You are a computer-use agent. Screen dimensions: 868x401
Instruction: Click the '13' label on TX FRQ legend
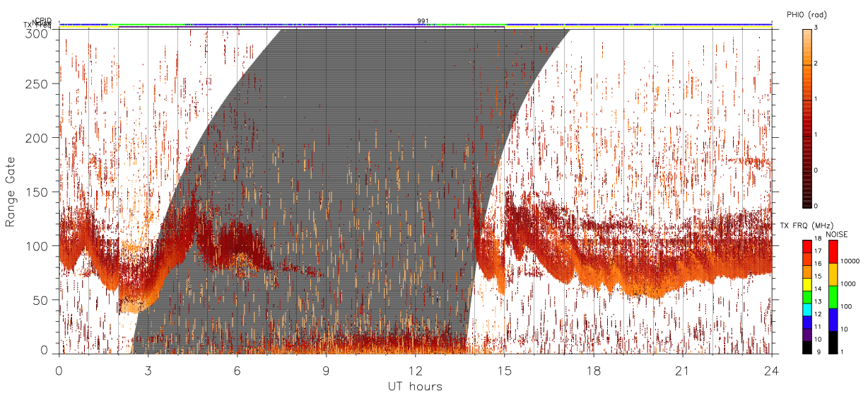point(817,301)
